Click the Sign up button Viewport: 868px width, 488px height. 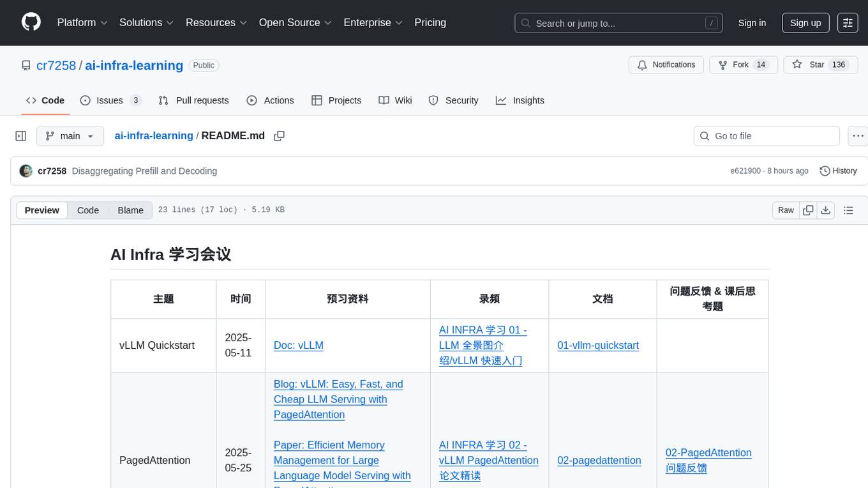(x=805, y=22)
